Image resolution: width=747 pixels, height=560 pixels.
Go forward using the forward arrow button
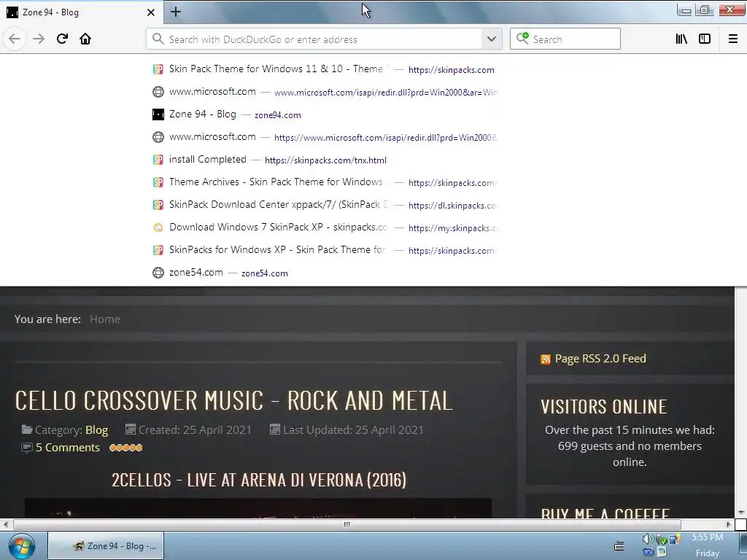tap(39, 39)
